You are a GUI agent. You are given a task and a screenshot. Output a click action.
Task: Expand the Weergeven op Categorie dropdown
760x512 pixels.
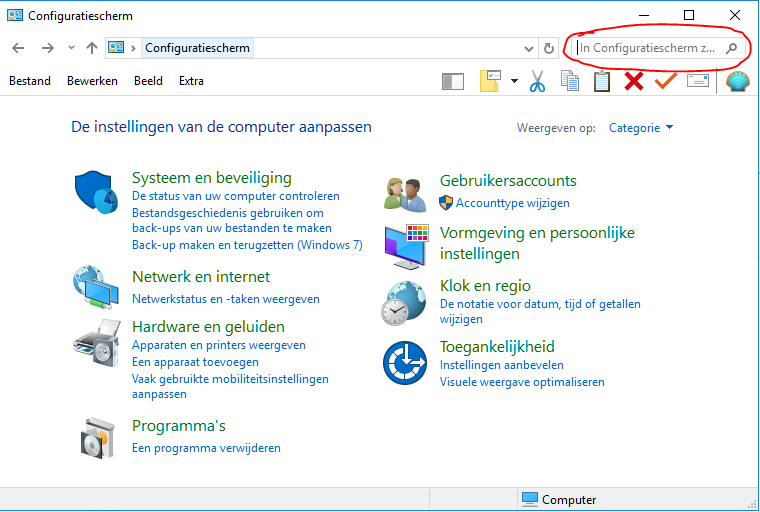[x=641, y=128]
